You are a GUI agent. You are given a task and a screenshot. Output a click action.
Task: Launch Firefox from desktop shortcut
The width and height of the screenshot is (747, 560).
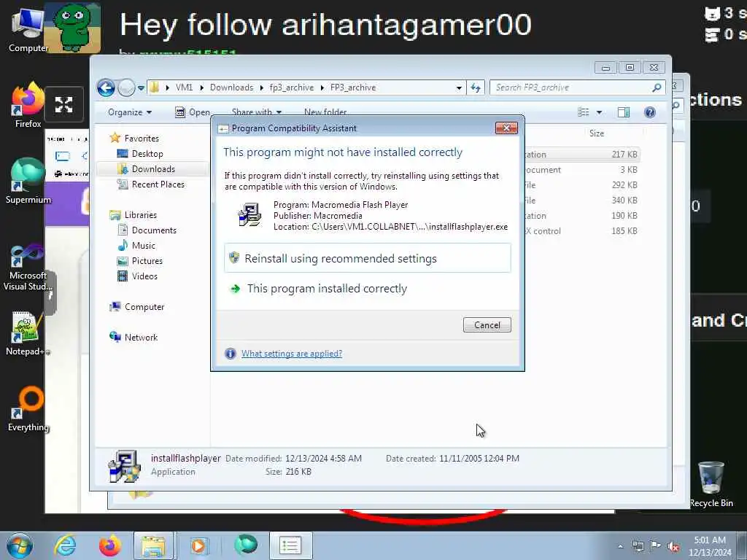pos(28,106)
